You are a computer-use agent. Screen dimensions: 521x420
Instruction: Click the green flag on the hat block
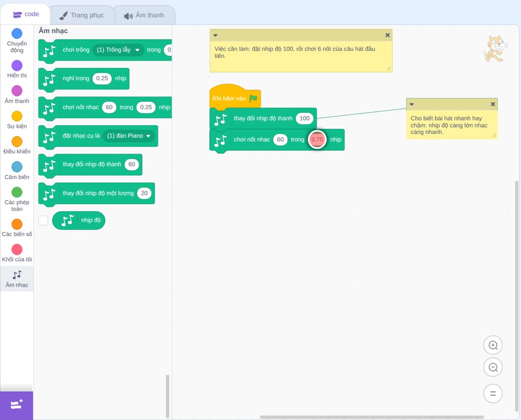[253, 98]
